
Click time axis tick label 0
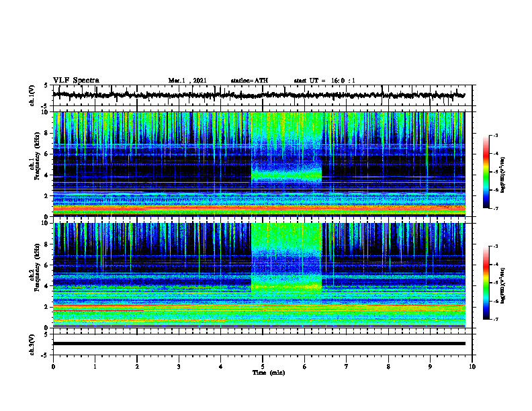[x=53, y=367]
